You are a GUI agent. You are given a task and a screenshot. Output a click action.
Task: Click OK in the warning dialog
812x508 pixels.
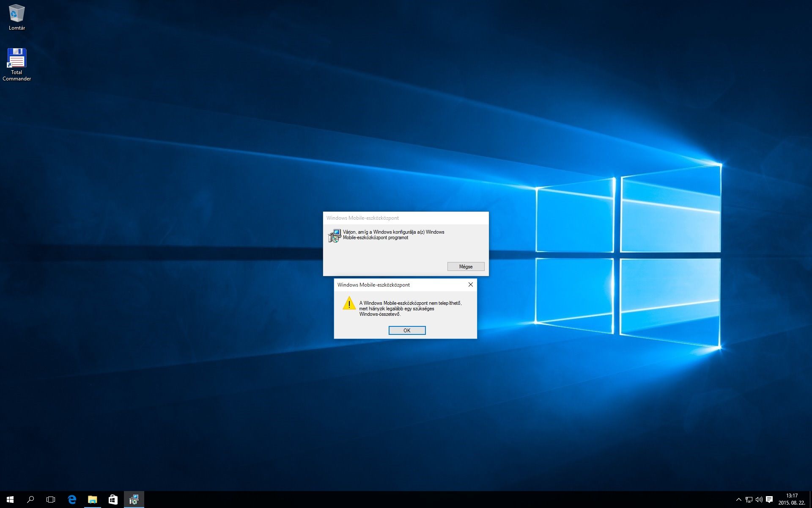point(407,330)
